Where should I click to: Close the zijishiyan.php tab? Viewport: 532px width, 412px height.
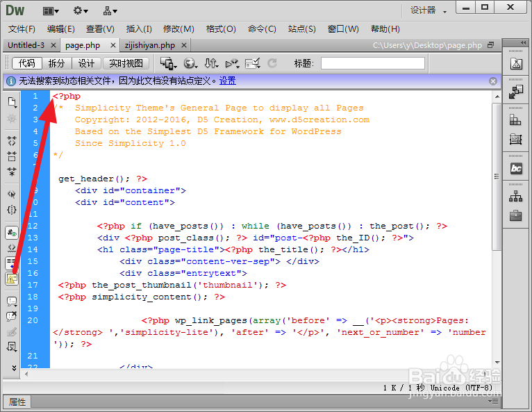coord(184,45)
